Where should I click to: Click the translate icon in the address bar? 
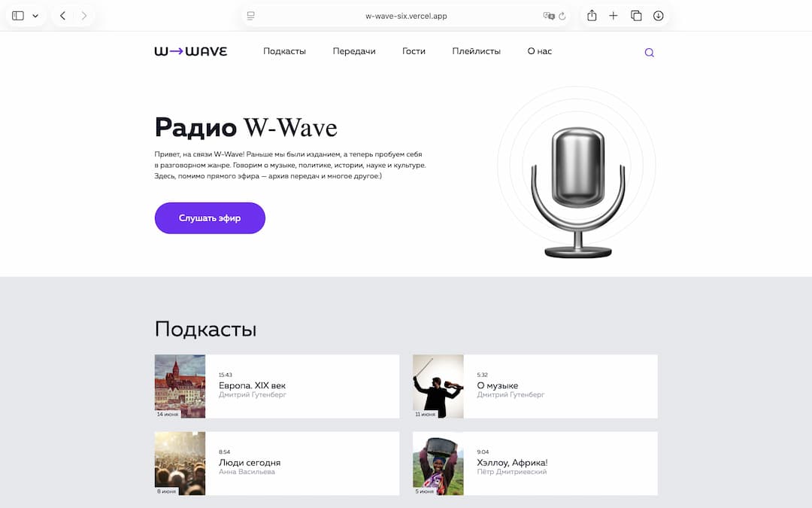click(x=548, y=16)
